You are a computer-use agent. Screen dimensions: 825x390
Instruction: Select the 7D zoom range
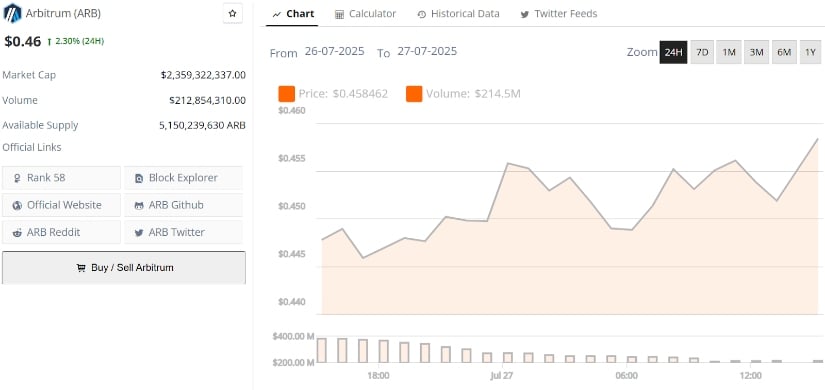tap(702, 52)
